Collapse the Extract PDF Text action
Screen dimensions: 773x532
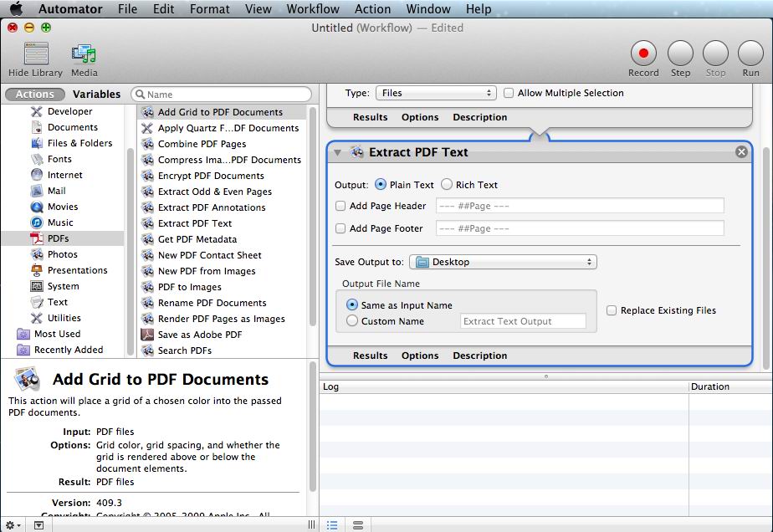pos(338,152)
